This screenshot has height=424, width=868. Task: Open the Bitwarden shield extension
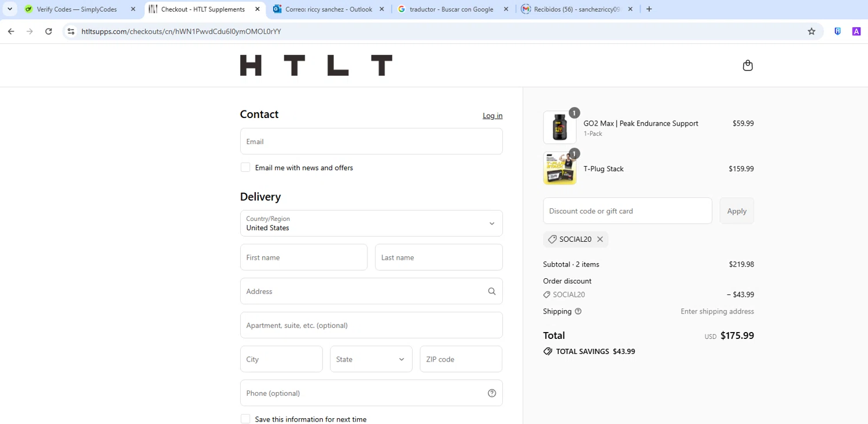coord(837,31)
